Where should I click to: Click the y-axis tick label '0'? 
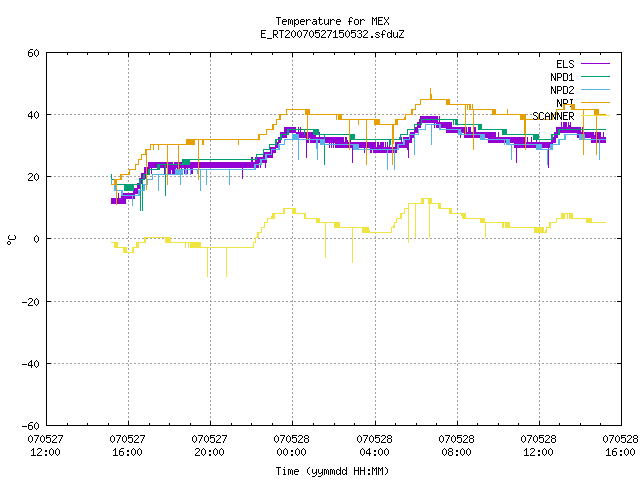pos(36,239)
